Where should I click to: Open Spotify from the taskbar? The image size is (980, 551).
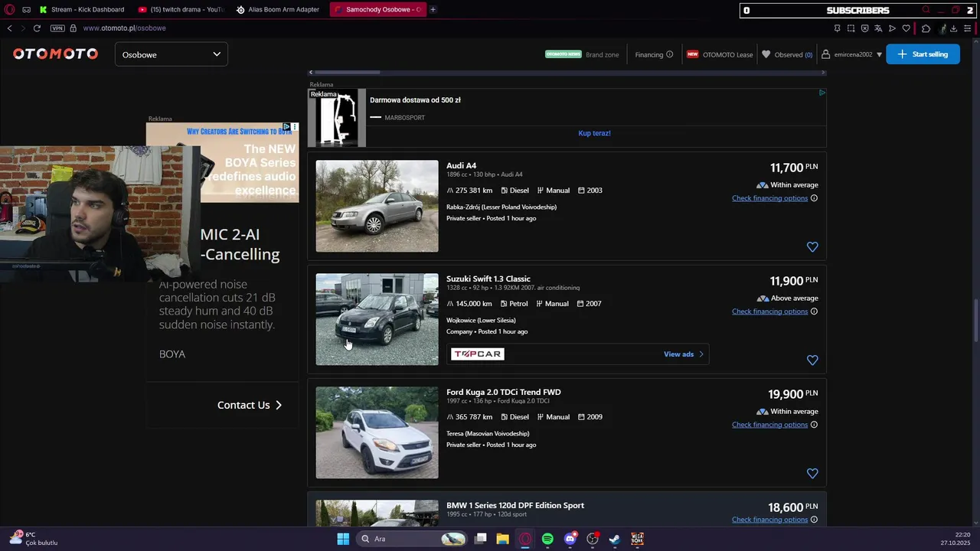pyautogui.click(x=547, y=539)
